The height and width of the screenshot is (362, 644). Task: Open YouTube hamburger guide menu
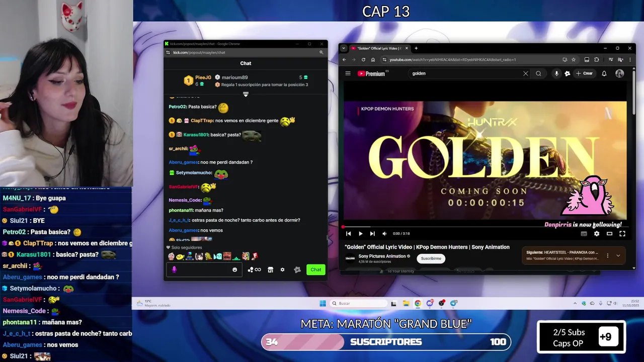point(348,73)
